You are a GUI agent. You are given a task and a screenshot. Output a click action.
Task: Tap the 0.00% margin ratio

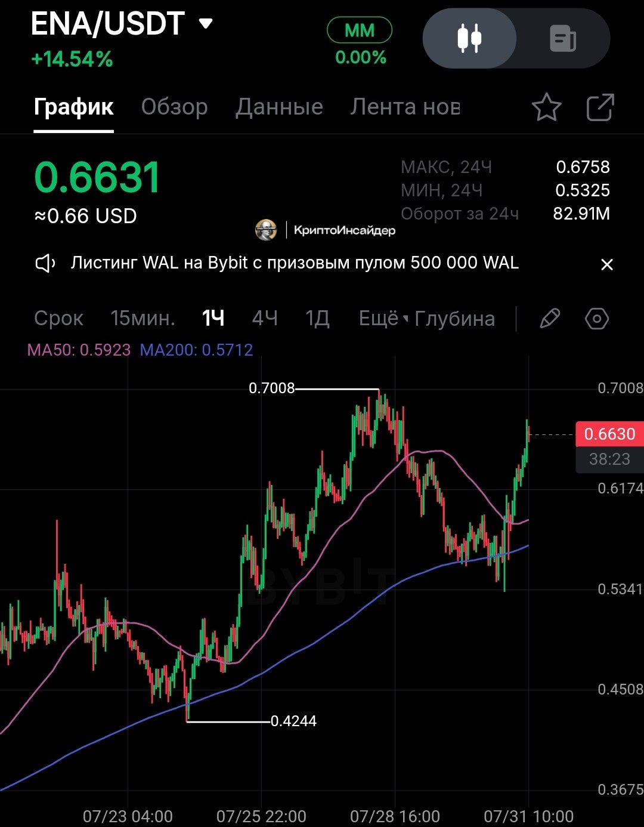point(361,58)
